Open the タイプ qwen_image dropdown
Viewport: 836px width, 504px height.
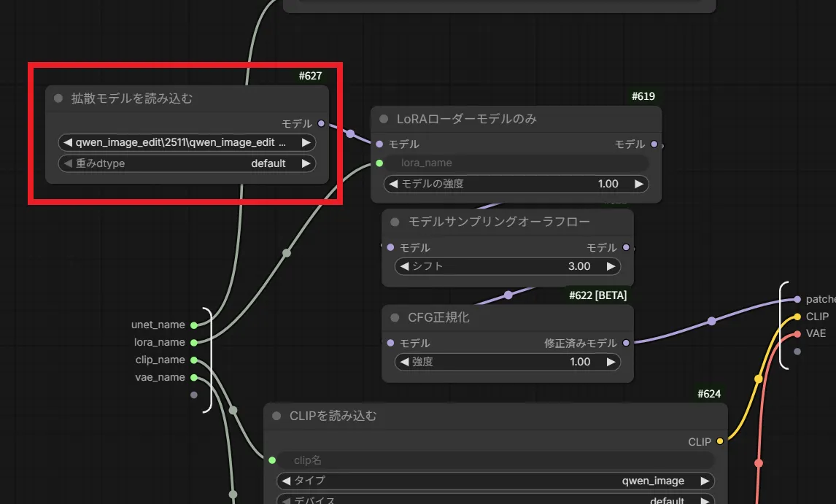click(495, 481)
